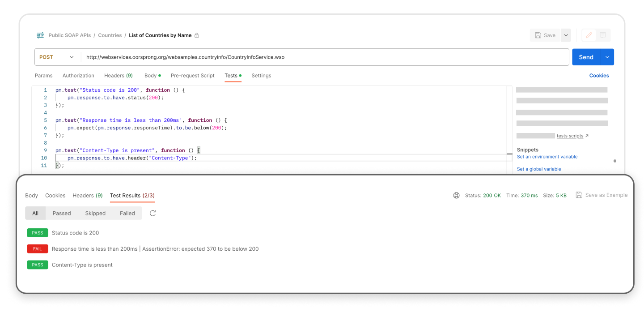Select the Failed filter

point(127,213)
